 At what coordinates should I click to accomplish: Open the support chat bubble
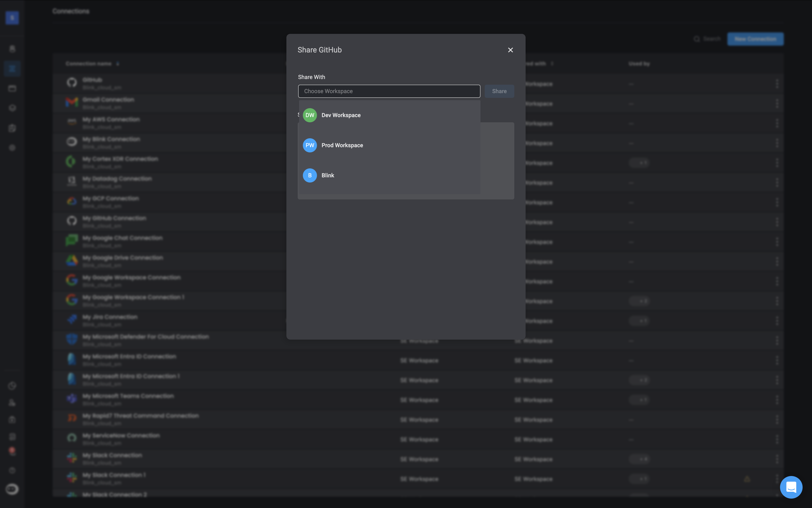(x=791, y=487)
